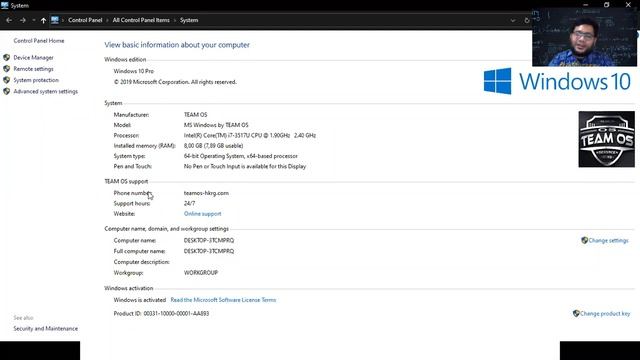Read the Microsoft Software License Terms

coord(223,300)
